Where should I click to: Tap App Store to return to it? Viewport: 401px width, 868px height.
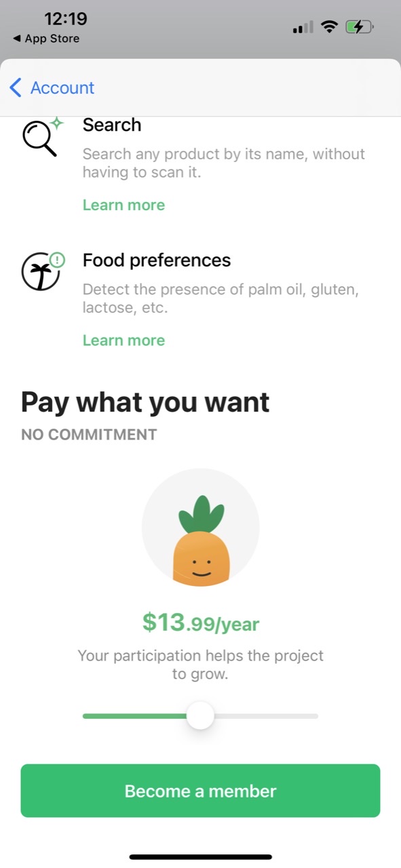(45, 39)
